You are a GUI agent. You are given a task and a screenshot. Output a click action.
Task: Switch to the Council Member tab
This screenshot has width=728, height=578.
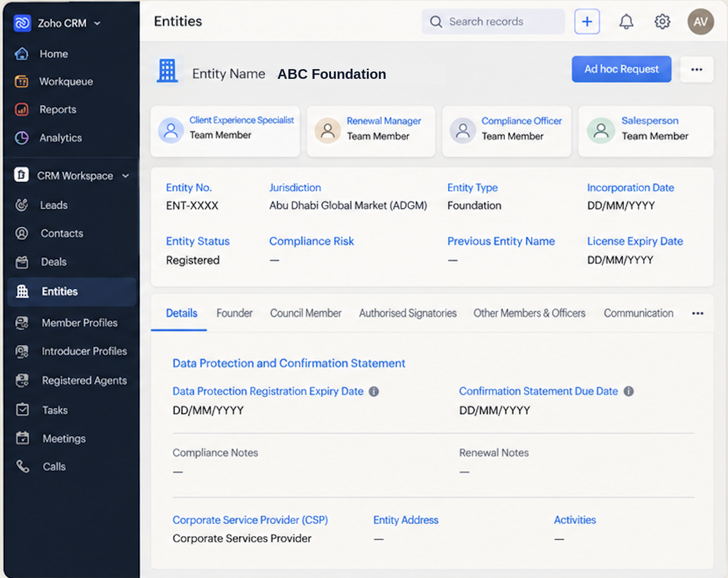(306, 313)
